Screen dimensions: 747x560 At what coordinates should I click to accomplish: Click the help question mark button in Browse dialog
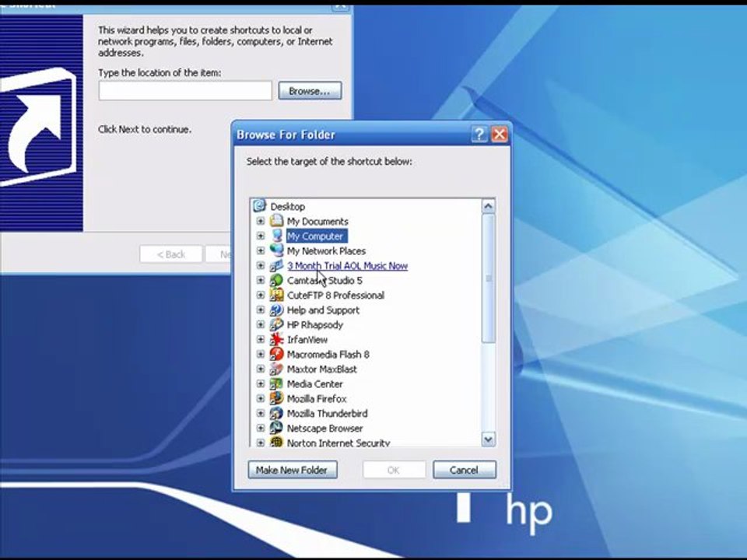[x=479, y=135]
